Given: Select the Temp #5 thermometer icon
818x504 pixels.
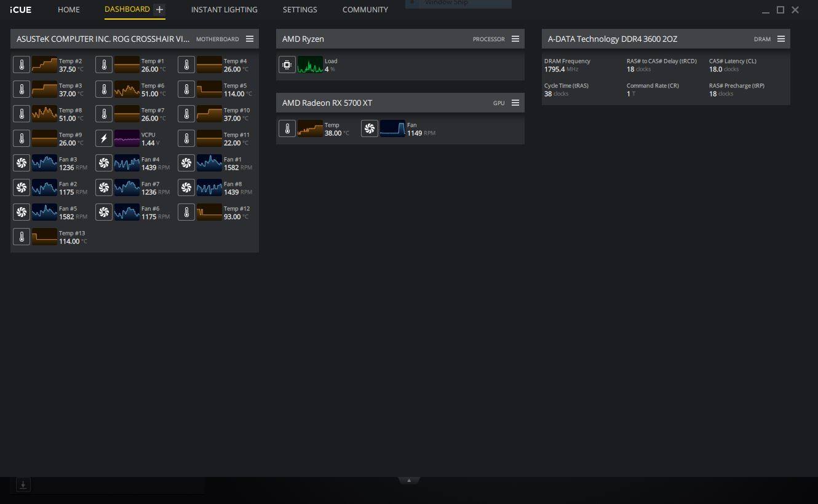Looking at the screenshot, I should coord(186,89).
